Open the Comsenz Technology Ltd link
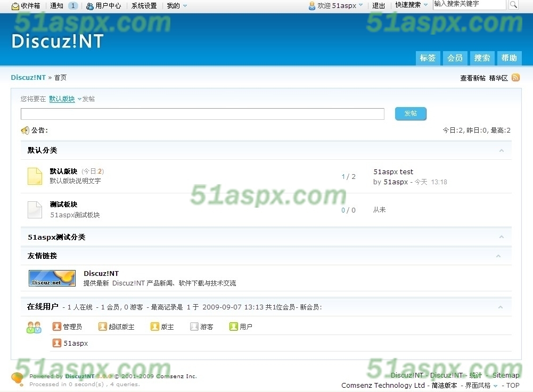 [383, 386]
